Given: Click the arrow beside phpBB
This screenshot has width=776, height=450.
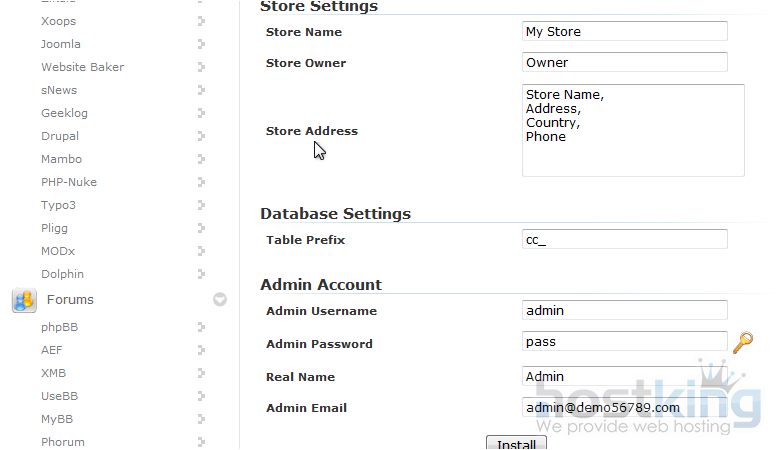Looking at the screenshot, I should coord(202,327).
